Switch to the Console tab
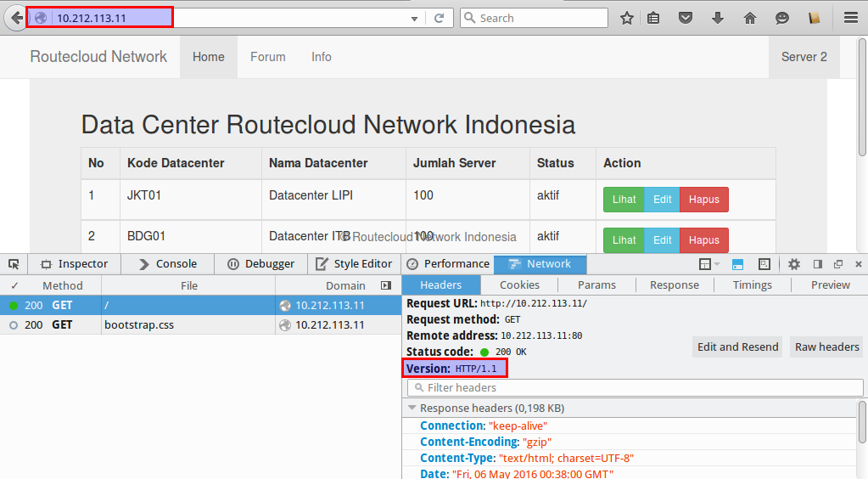The height and width of the screenshot is (479, 868). (x=168, y=264)
